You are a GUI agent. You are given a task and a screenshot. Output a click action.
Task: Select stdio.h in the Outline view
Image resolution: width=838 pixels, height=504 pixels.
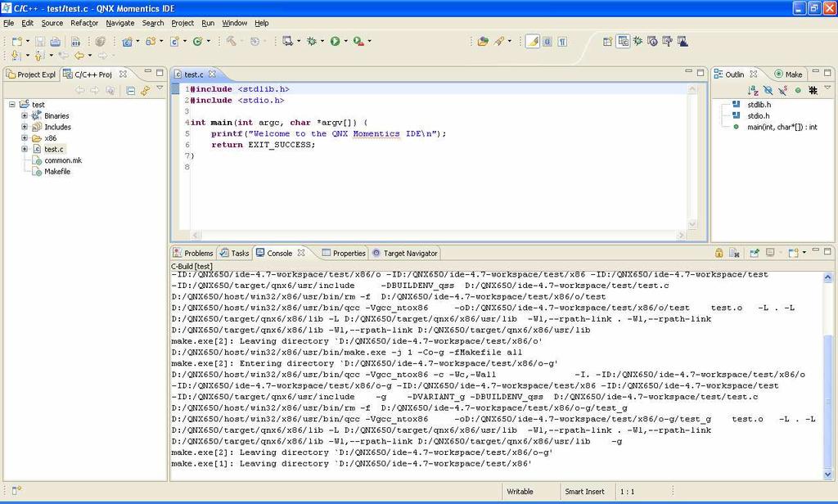tap(759, 116)
